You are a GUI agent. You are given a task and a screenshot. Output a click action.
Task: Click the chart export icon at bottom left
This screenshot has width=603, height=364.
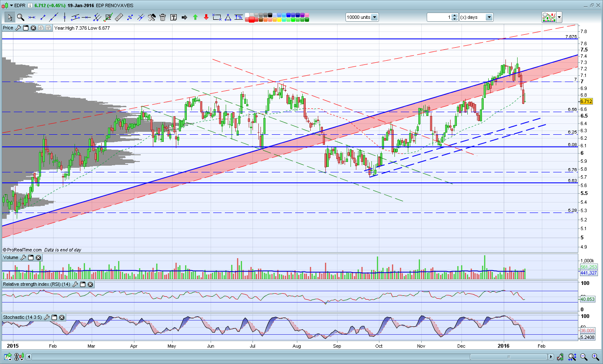[8, 357]
